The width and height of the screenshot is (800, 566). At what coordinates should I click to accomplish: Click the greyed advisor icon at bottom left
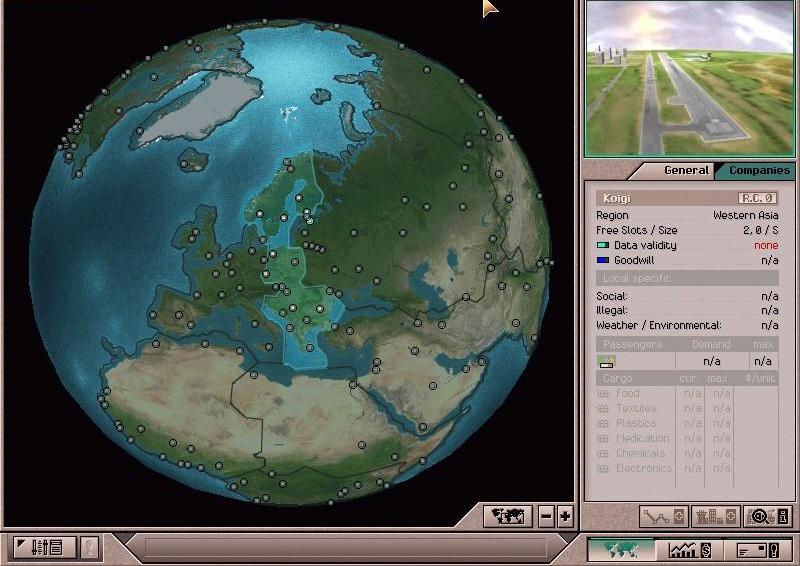[x=89, y=547]
